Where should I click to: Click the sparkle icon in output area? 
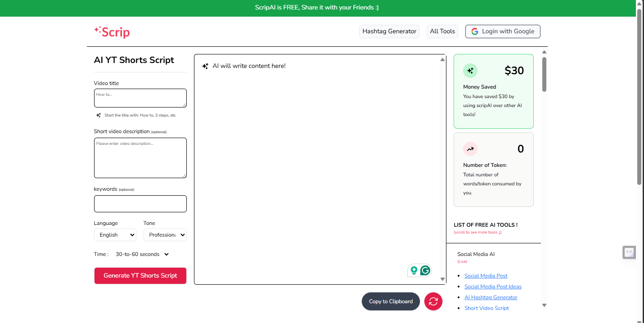tap(205, 66)
